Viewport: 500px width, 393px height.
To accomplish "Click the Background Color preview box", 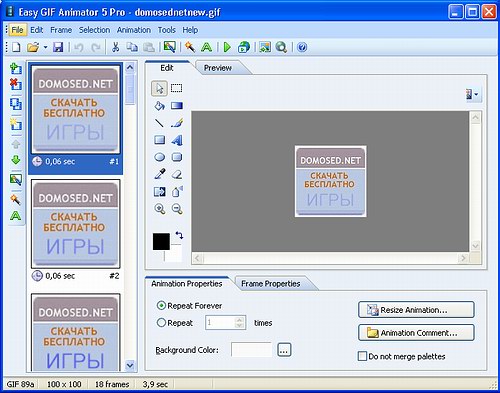I will (x=251, y=350).
